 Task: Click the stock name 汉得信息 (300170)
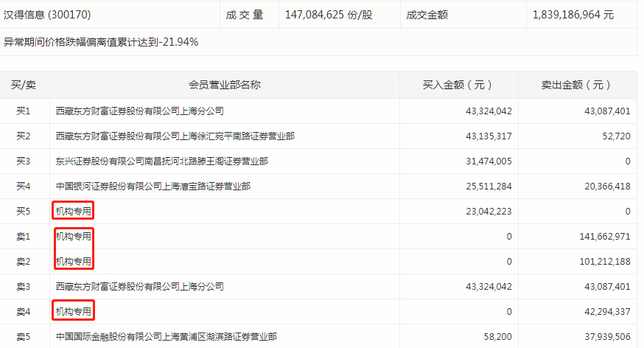click(x=47, y=15)
